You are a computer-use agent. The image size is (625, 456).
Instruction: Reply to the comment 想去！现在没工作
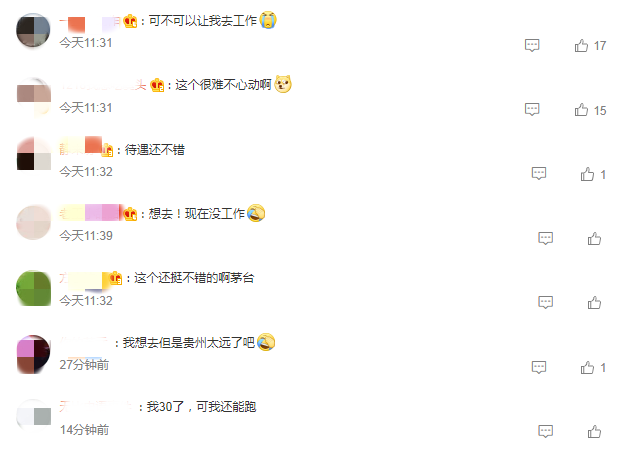(x=546, y=238)
